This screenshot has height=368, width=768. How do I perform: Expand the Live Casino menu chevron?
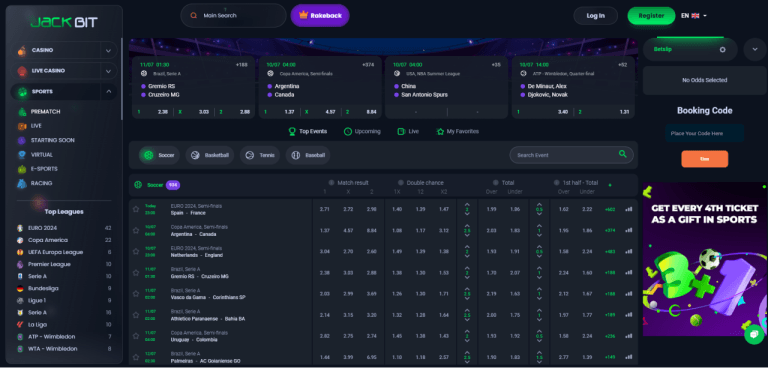(x=108, y=71)
